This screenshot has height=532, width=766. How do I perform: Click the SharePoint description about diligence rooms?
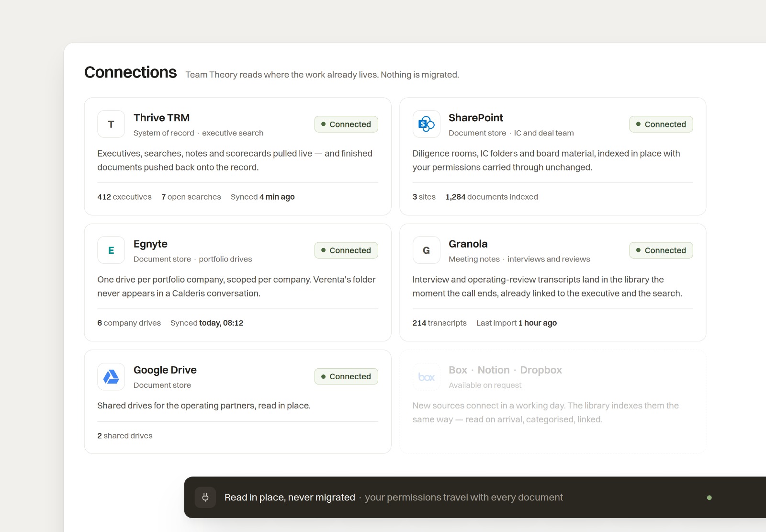click(x=546, y=160)
